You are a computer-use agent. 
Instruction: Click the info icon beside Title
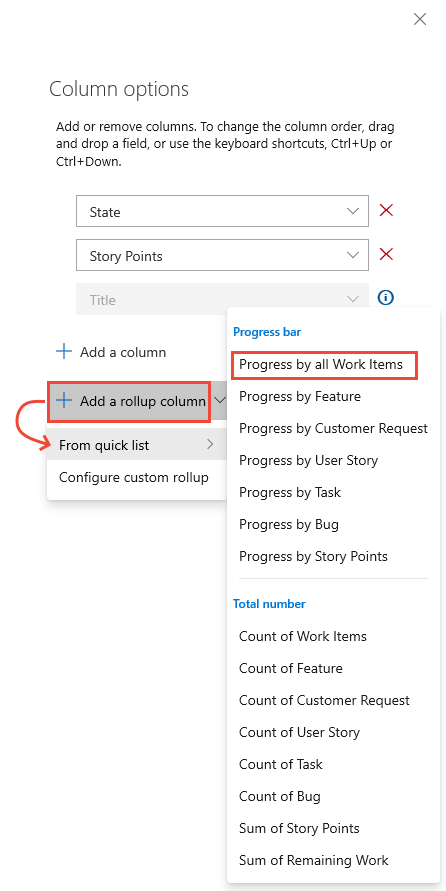coord(386,298)
